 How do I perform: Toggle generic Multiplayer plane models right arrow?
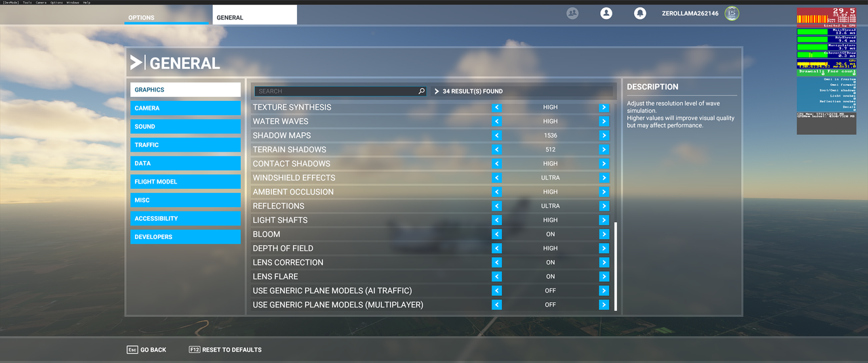tap(604, 305)
